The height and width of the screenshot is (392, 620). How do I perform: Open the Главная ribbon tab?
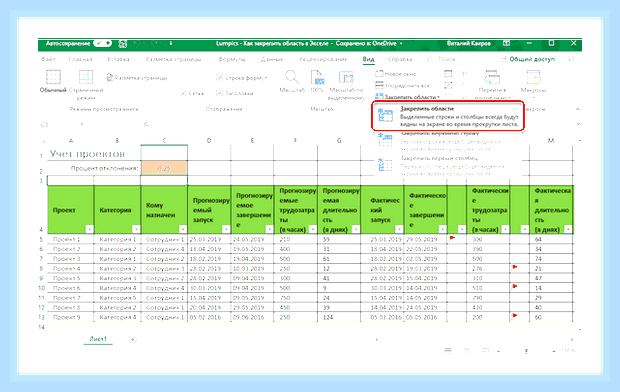(x=80, y=59)
